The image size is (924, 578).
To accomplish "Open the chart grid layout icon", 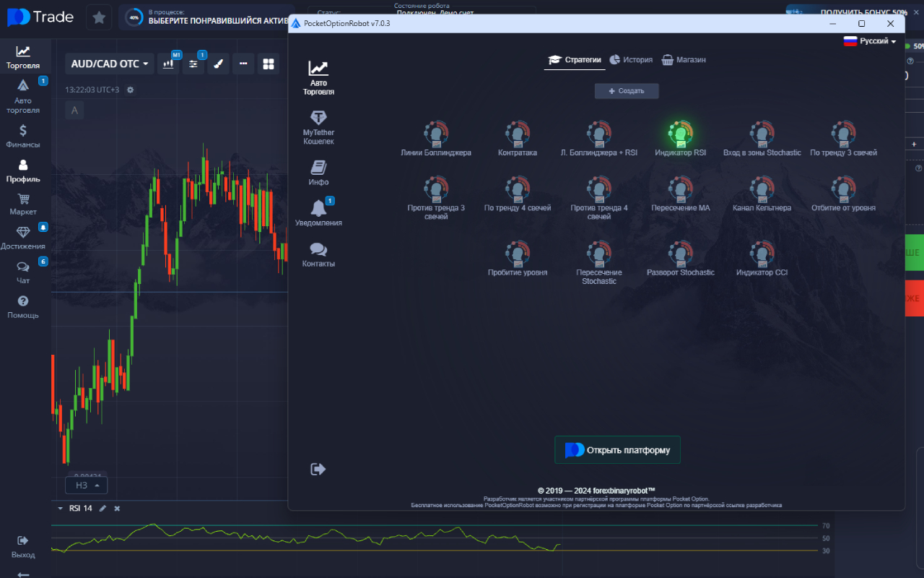I will pyautogui.click(x=269, y=64).
